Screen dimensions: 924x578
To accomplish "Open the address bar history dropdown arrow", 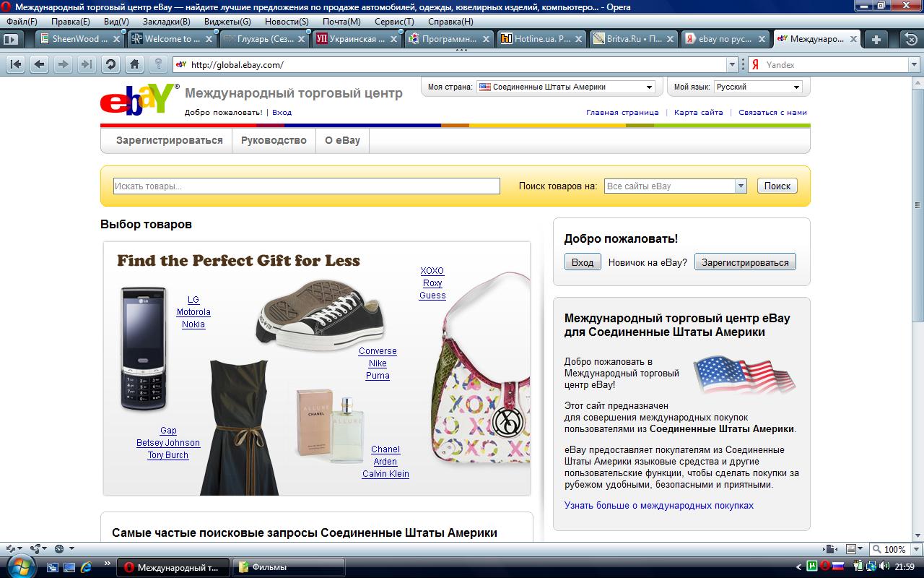I will point(733,64).
